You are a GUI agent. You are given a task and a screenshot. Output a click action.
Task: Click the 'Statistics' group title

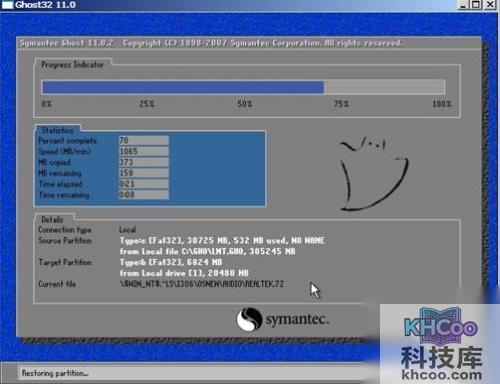(x=58, y=130)
